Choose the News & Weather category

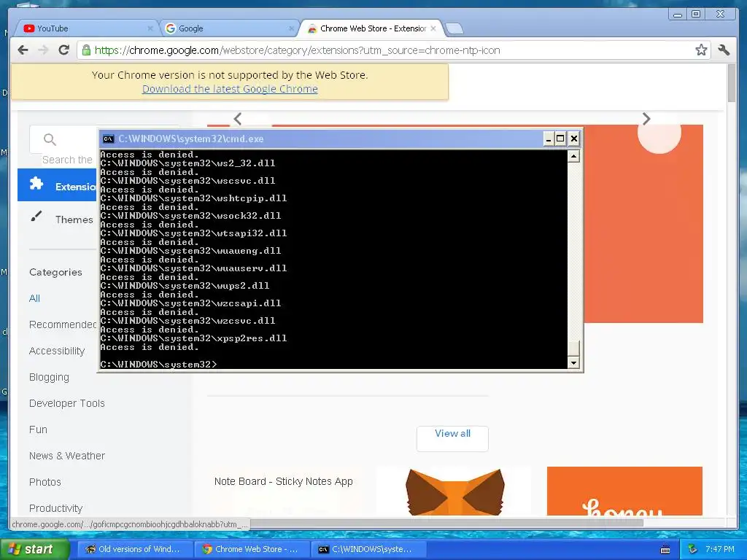(66, 456)
